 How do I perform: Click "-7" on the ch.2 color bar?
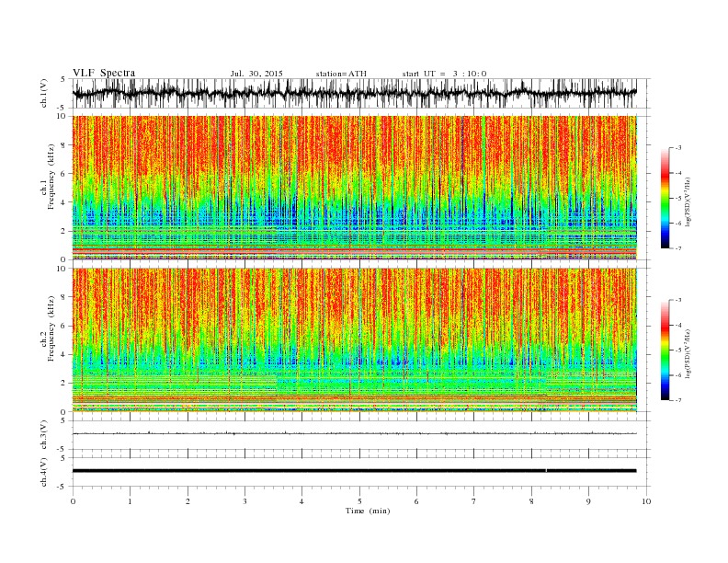[678, 400]
